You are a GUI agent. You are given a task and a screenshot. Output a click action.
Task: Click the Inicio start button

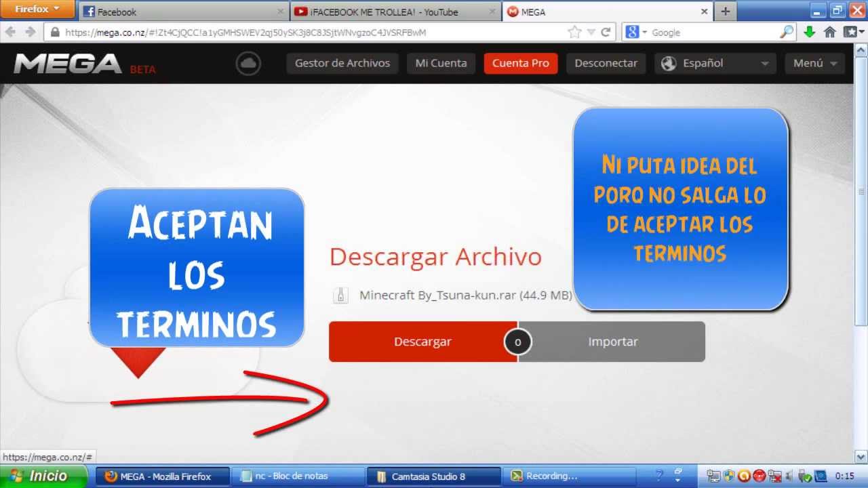tap(44, 476)
